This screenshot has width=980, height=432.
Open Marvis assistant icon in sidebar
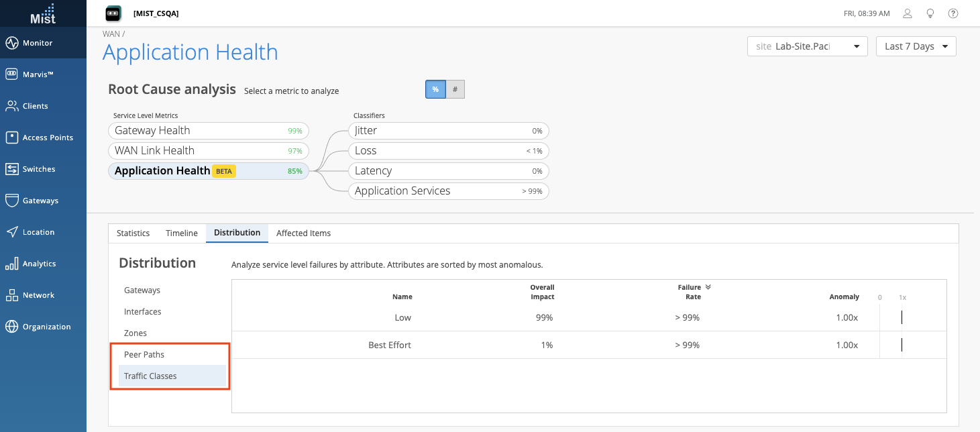coord(11,74)
